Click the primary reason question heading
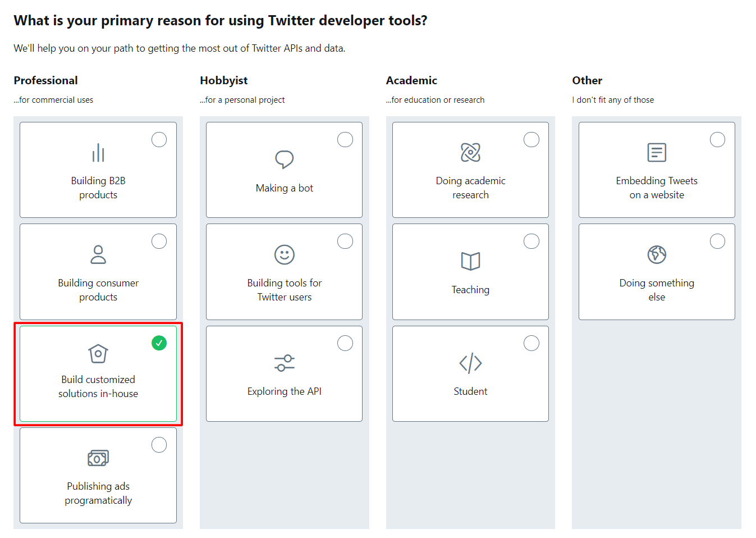Image resolution: width=756 pixels, height=538 pixels. point(221,21)
